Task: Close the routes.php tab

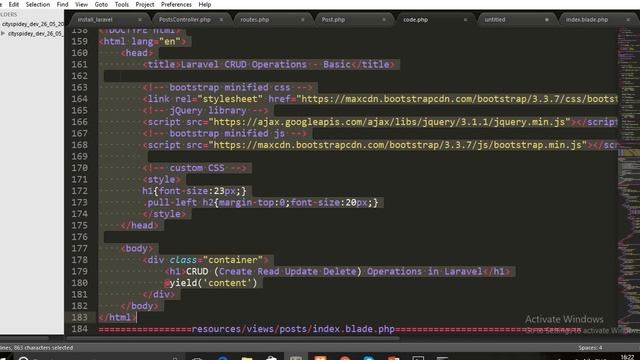Action: tap(302, 20)
